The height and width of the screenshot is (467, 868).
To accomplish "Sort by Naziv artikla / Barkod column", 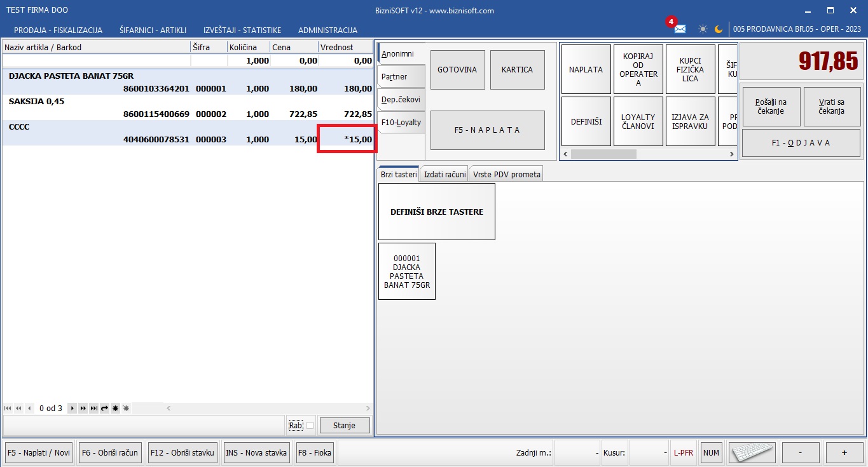I will [x=95, y=47].
